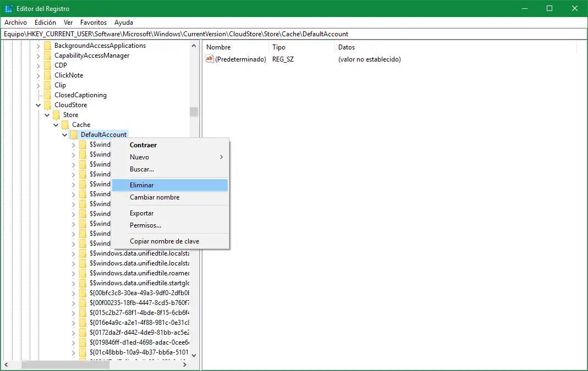Click Permisos... in the context menu
This screenshot has height=371, width=588.
pyautogui.click(x=145, y=225)
